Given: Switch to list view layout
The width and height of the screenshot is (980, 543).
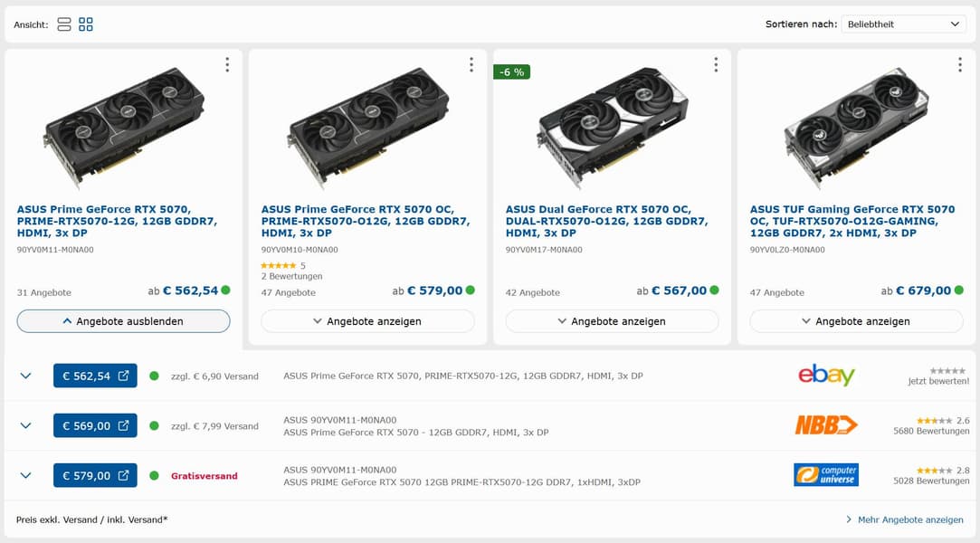Looking at the screenshot, I should click(64, 24).
